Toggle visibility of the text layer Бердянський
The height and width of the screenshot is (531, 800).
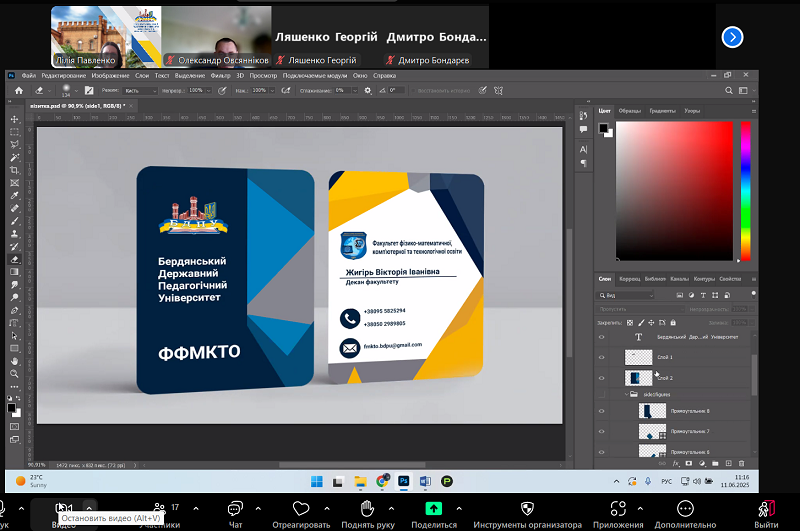tap(601, 337)
